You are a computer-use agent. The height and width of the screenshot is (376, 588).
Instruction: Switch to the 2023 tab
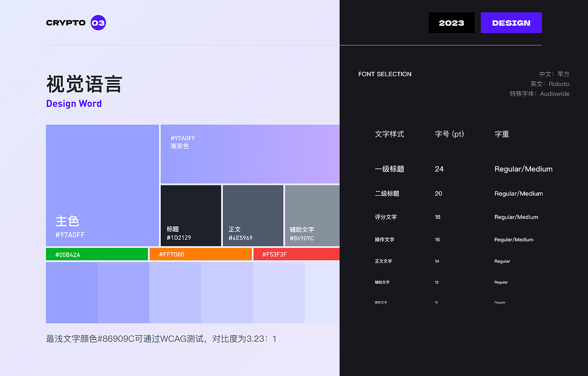coord(451,22)
